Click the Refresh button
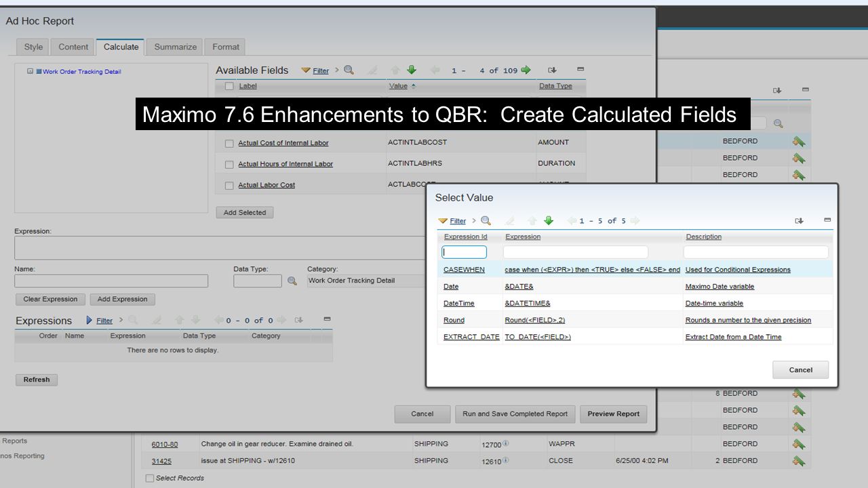The height and width of the screenshot is (488, 868). (x=37, y=380)
